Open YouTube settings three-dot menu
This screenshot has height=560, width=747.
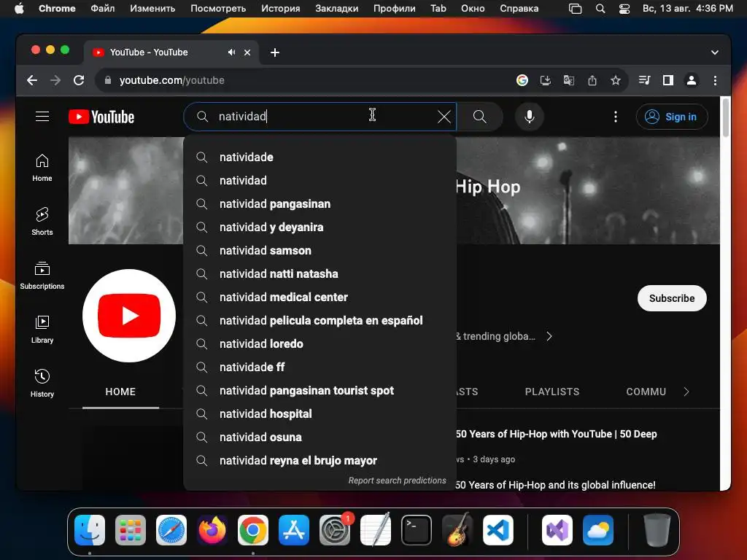[x=616, y=117]
